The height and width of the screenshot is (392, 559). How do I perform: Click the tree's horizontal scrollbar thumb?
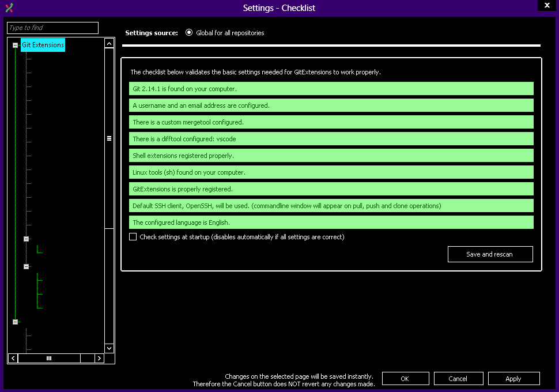49,358
